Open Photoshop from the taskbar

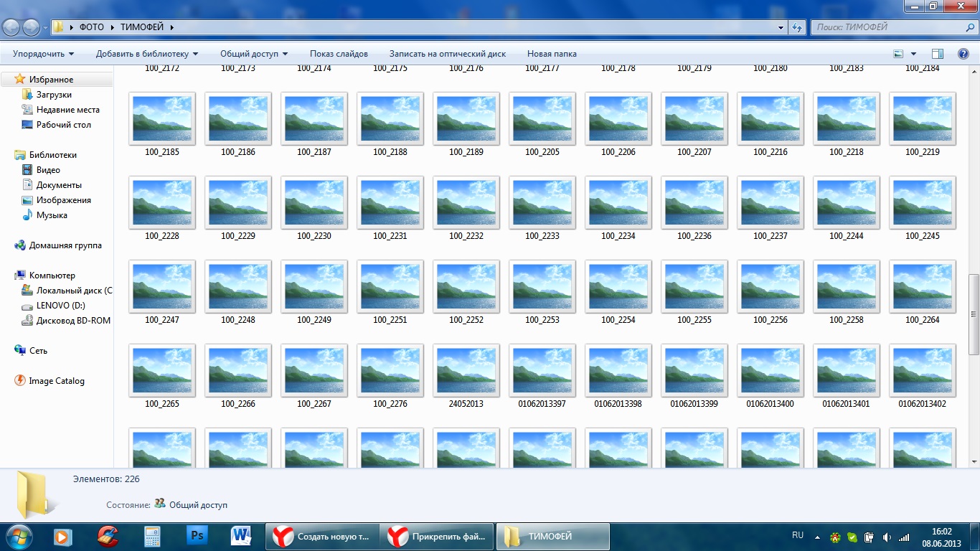(197, 536)
